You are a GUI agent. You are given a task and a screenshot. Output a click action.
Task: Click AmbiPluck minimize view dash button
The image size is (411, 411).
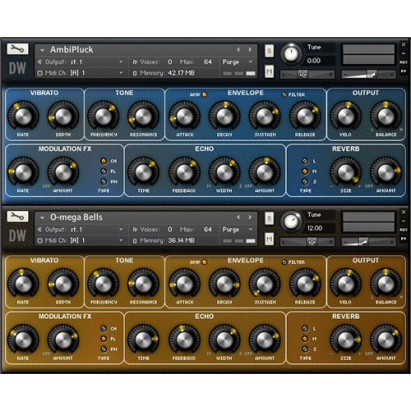(403, 53)
